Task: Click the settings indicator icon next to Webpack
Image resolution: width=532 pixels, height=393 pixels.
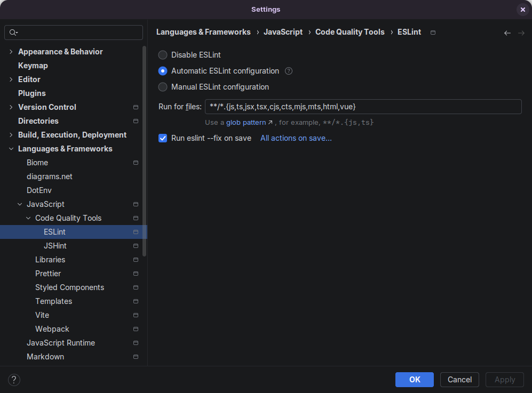Action: [x=136, y=329]
